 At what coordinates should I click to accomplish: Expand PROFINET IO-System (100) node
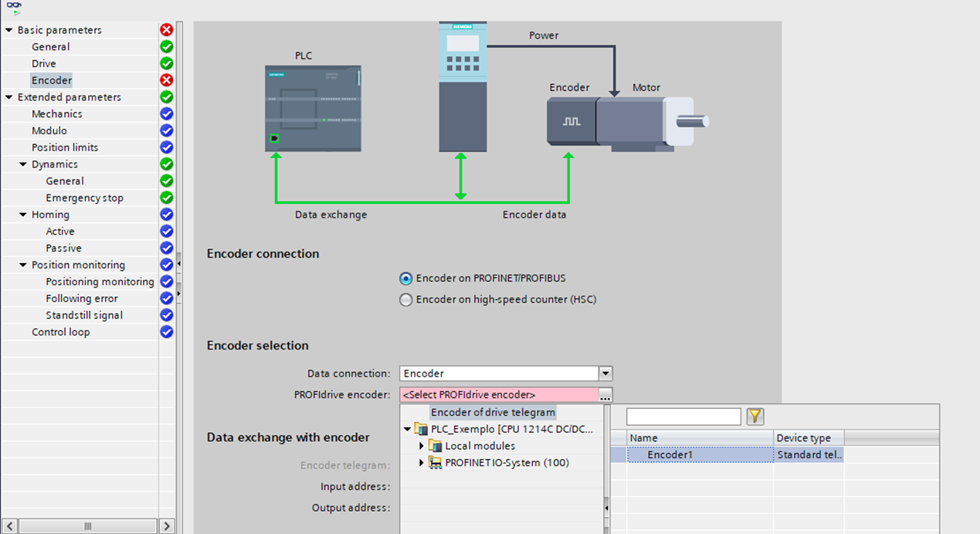pos(422,463)
